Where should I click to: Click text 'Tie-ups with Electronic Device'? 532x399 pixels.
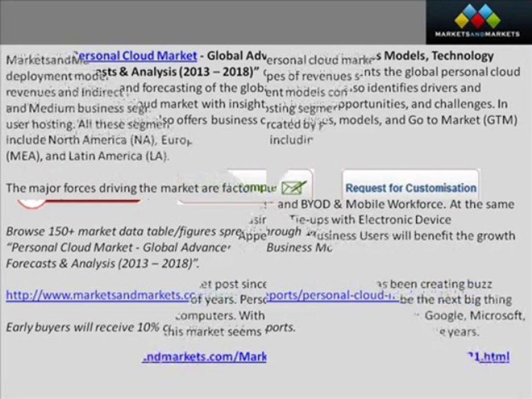pyautogui.click(x=371, y=220)
